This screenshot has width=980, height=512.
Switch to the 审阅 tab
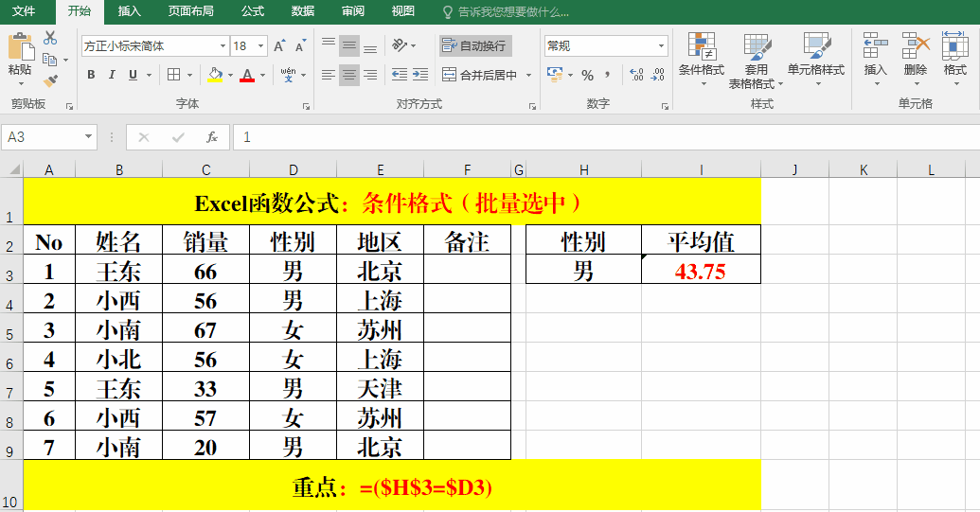click(x=352, y=11)
